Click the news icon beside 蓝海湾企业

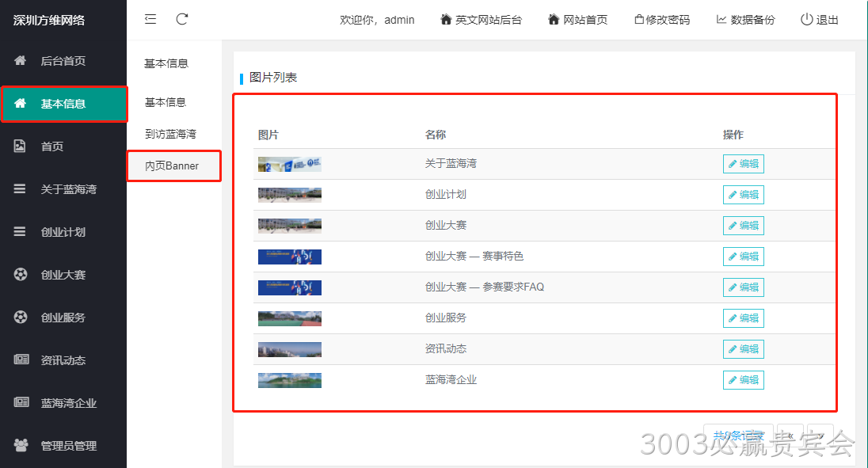point(21,402)
